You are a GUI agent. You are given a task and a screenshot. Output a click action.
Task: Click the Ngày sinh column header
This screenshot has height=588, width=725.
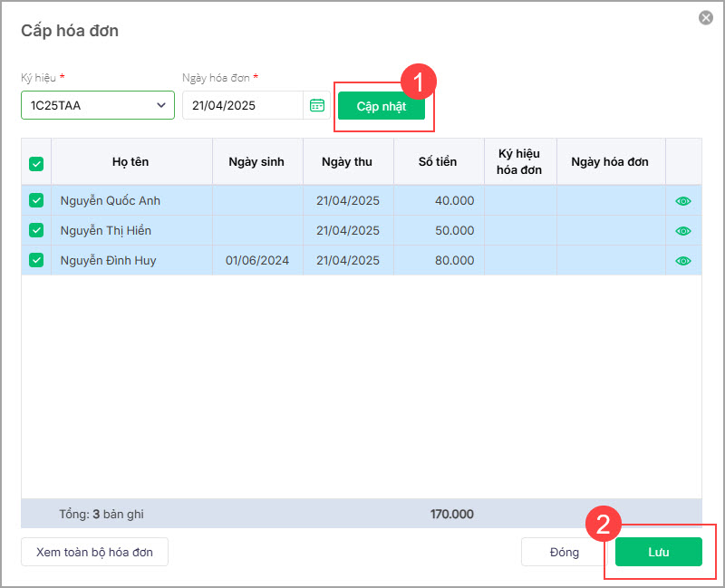tap(257, 162)
